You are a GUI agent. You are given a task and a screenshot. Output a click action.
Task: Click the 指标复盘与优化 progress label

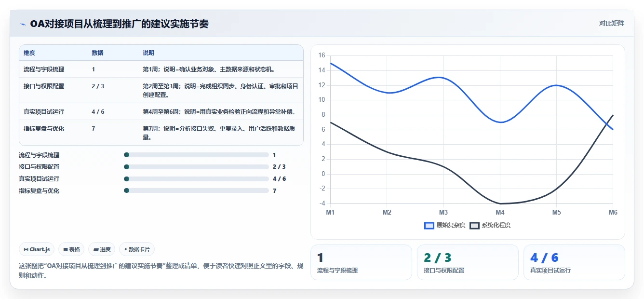tap(39, 191)
